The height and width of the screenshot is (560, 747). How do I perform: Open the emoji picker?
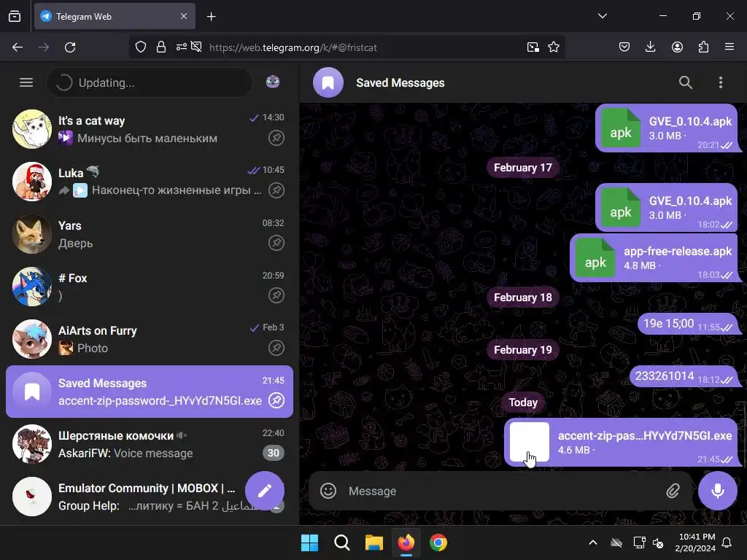tap(328, 491)
